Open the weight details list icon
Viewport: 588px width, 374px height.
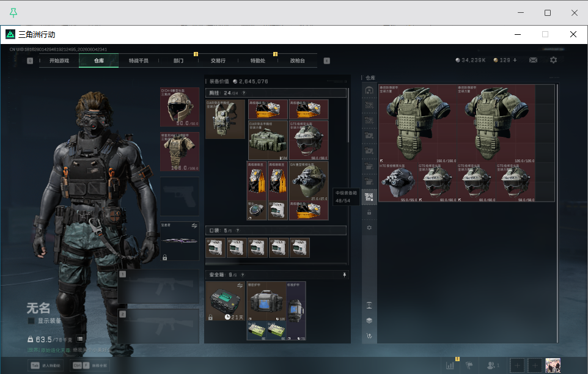[80, 339]
